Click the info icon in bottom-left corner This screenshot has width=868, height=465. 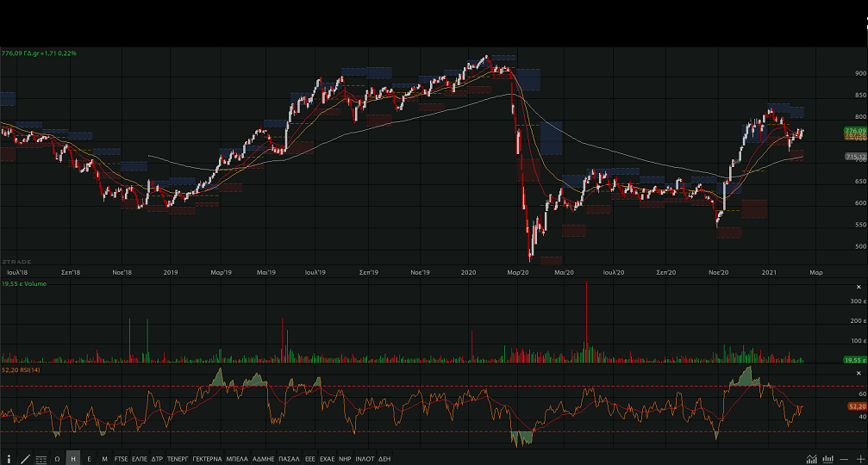pos(9,459)
